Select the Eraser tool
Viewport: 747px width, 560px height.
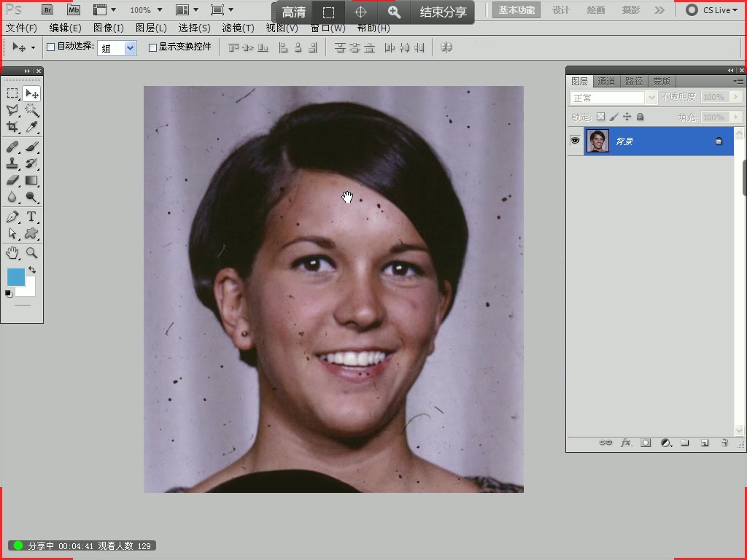12,180
